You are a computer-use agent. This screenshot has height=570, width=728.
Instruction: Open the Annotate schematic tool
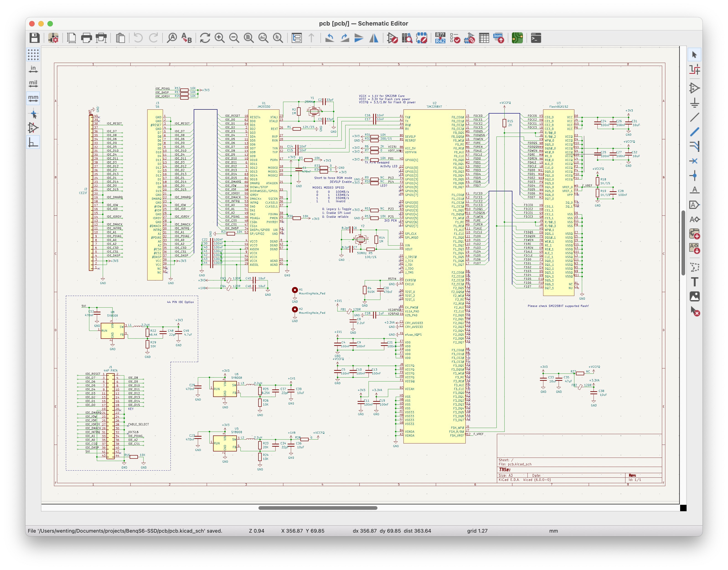(x=440, y=38)
